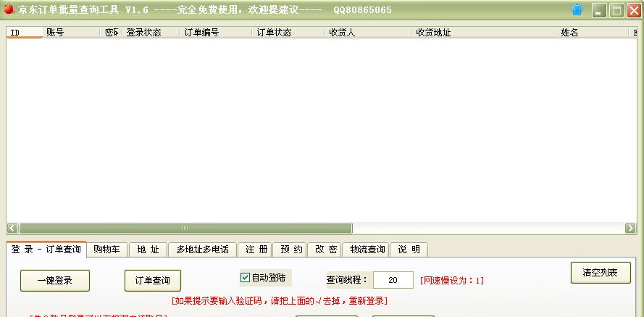Toggle the 自动登陆 checkbox
Screen dimensions: 644x317
(x=245, y=278)
